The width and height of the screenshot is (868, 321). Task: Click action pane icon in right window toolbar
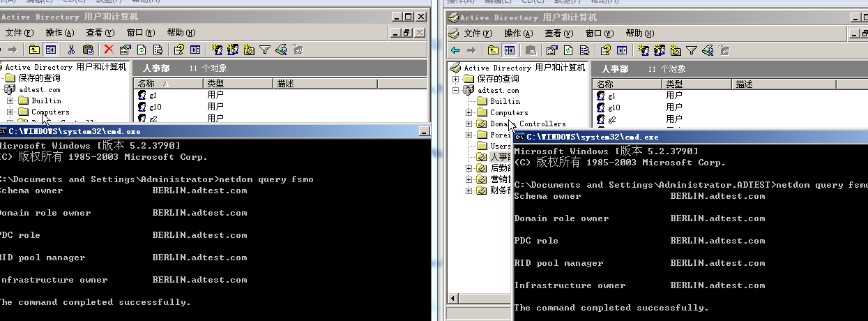(621, 50)
